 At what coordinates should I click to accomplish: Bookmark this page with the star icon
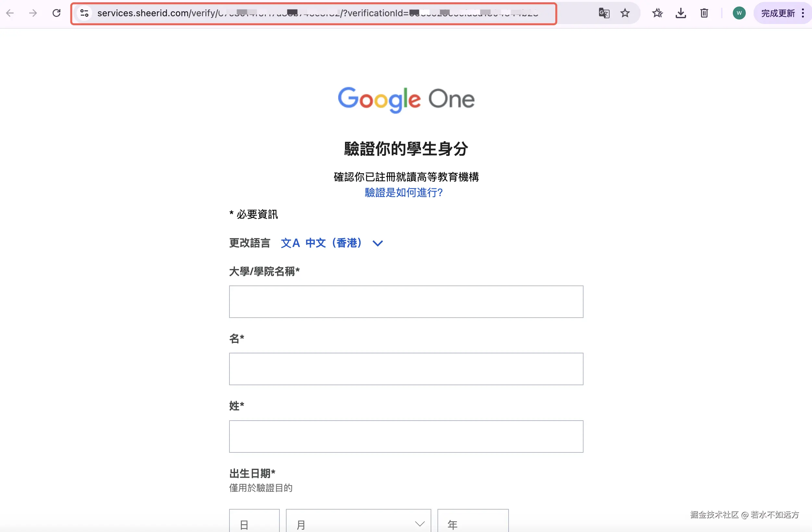[x=625, y=13]
